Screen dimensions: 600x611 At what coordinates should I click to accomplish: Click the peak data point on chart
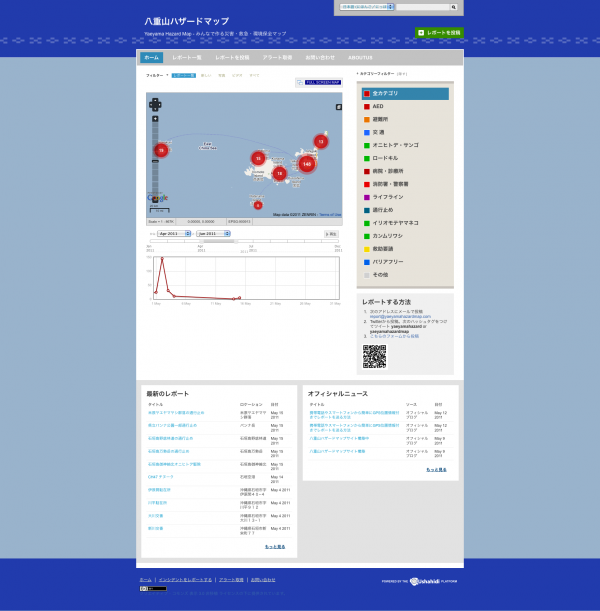point(162,258)
